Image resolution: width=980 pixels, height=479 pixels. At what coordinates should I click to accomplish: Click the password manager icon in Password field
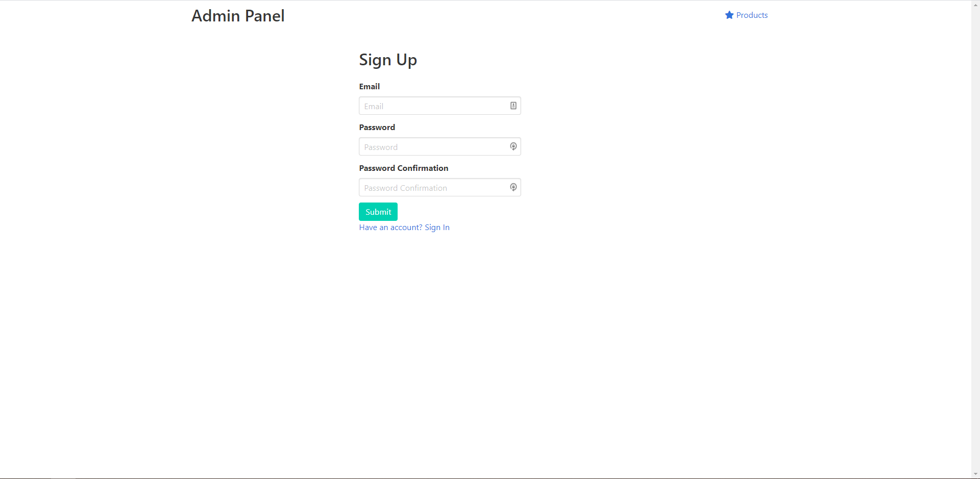coord(513,146)
